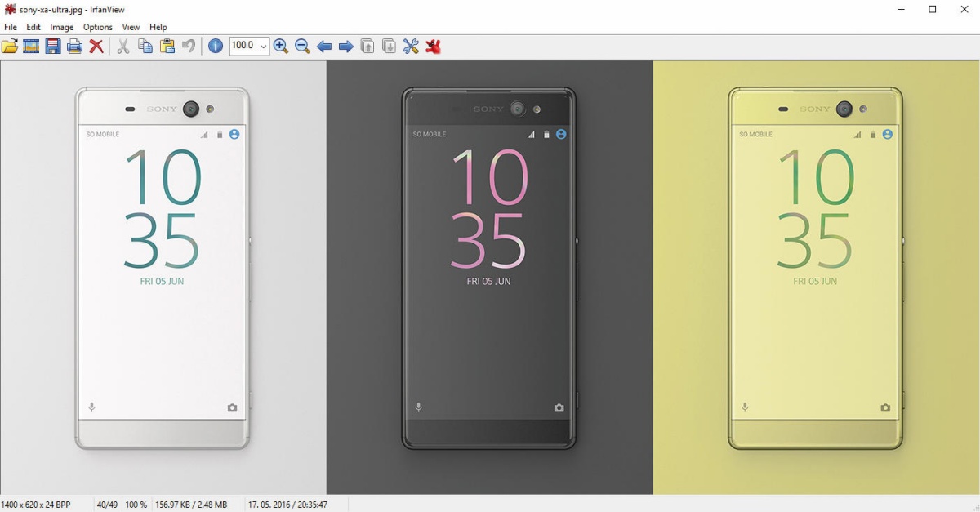Expand the zoom level 100.0 dropdown
The width and height of the screenshot is (980, 512).
click(x=263, y=47)
